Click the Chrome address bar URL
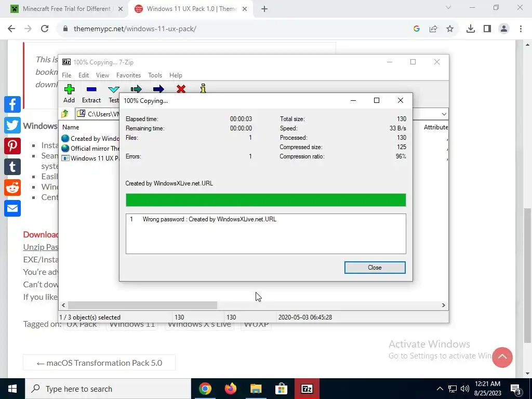The width and height of the screenshot is (532, 399). click(x=135, y=29)
